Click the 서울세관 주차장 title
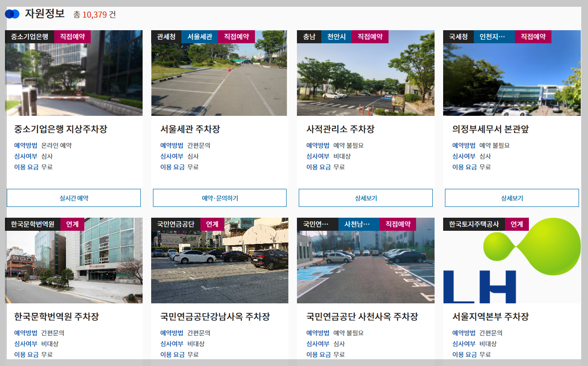The height and width of the screenshot is (366, 588). (x=190, y=129)
